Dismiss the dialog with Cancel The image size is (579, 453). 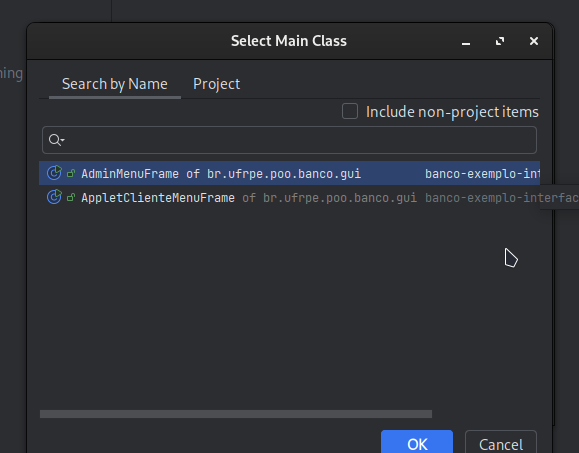[501, 442]
